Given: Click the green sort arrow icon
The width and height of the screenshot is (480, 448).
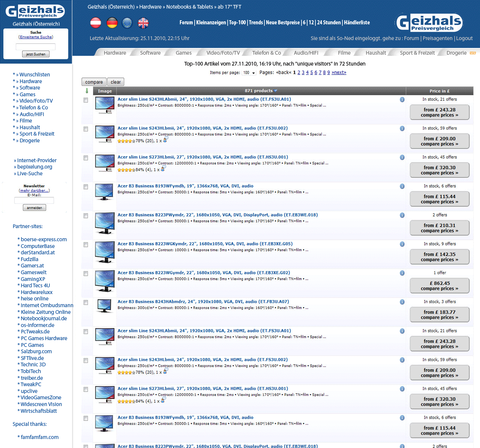Looking at the screenshot, I should pyautogui.click(x=87, y=91).
